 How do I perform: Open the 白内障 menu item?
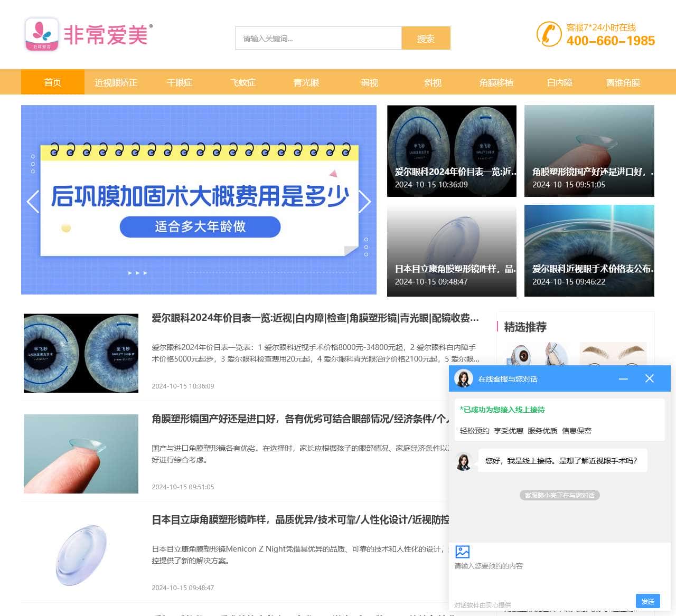click(x=559, y=82)
